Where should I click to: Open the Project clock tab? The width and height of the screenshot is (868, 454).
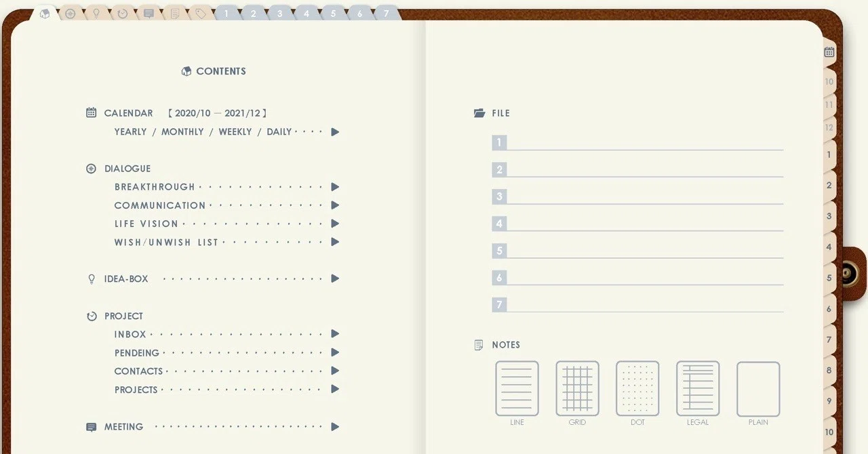(123, 14)
